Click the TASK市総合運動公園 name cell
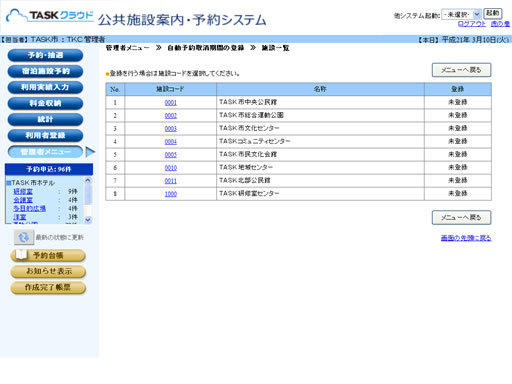 coord(320,115)
